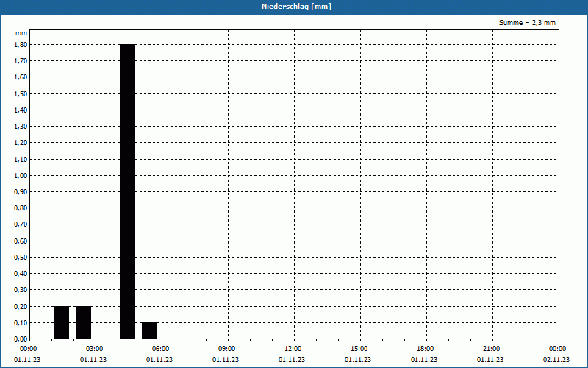
Task: Click the 06:00 time axis label
Action: (x=161, y=349)
